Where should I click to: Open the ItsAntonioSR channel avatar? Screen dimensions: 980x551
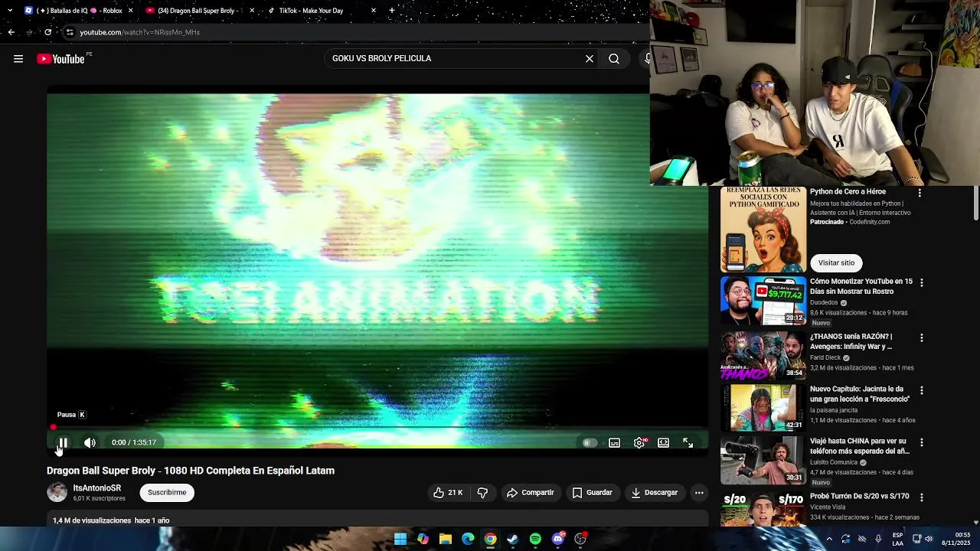click(57, 492)
